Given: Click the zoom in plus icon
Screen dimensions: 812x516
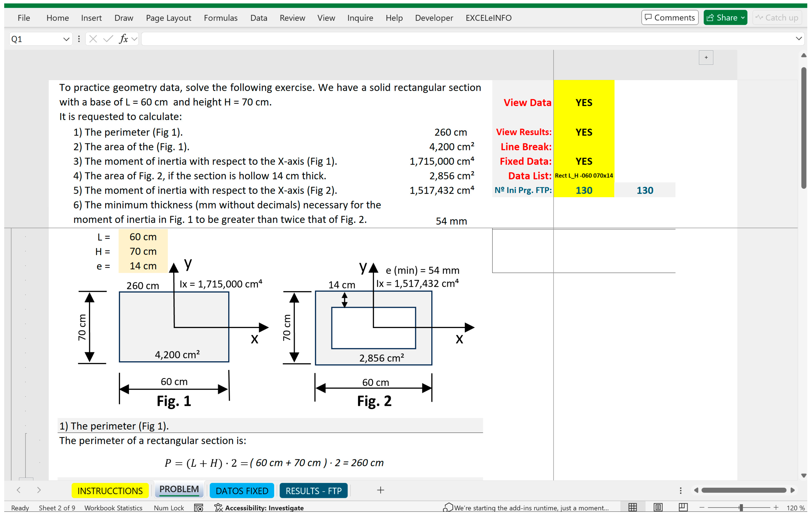Looking at the screenshot, I should (x=776, y=508).
